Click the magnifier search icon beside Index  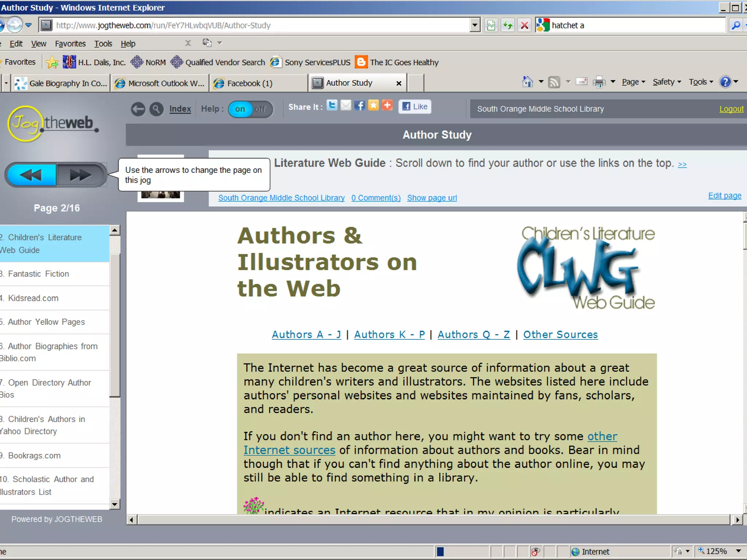[x=156, y=109]
